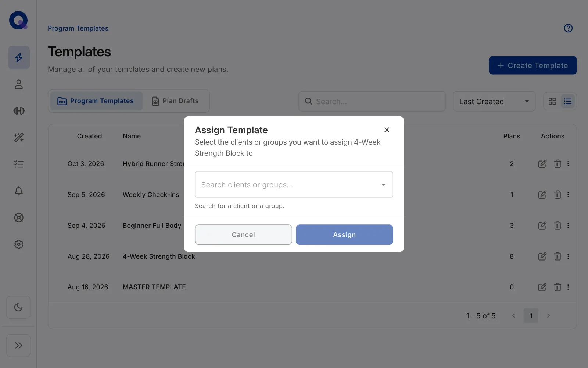The height and width of the screenshot is (368, 588).
Task: Open the lightning bolt programs sidebar icon
Action: [x=19, y=57]
